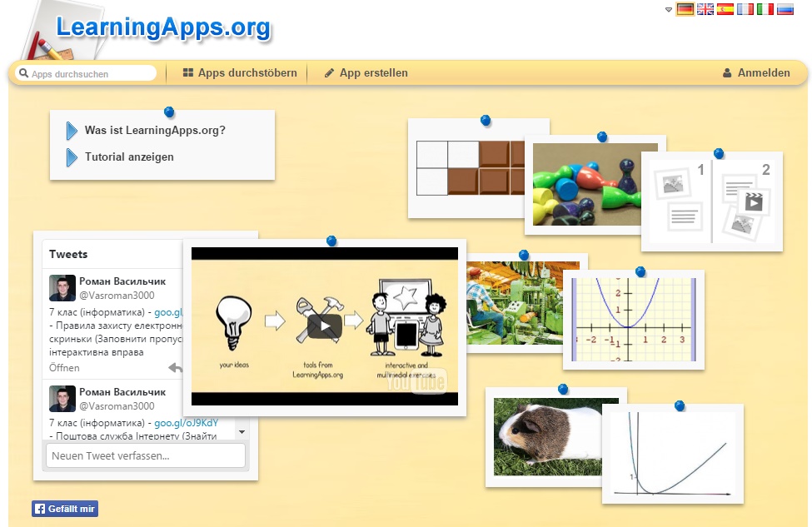Open 'App erstellen' in the navigation bar

(x=366, y=73)
